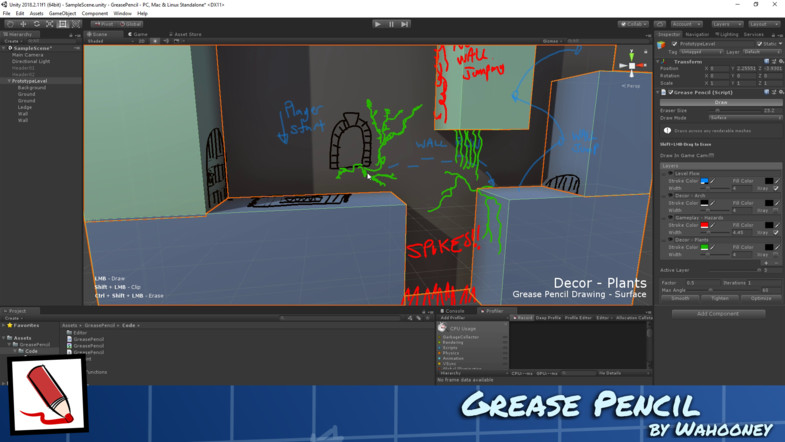785x442 pixels.
Task: Open the Draw Mode Surface dropdown
Action: pyautogui.click(x=745, y=118)
